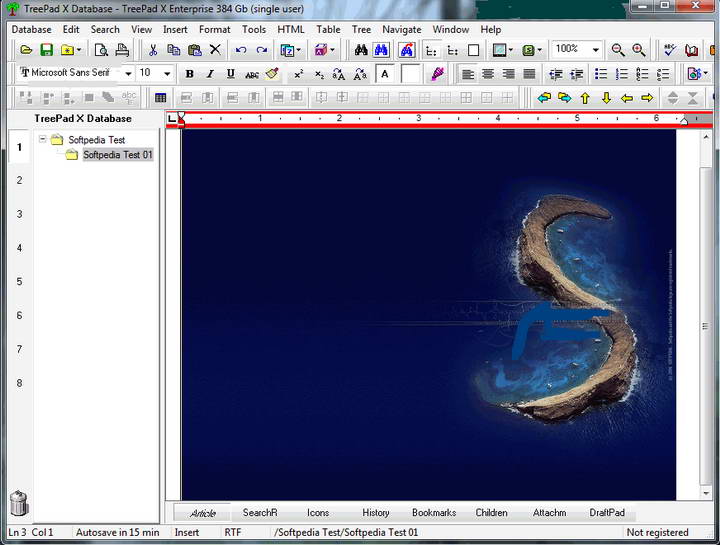Save the database with green floppy icon
This screenshot has height=545, width=720.
click(x=46, y=50)
